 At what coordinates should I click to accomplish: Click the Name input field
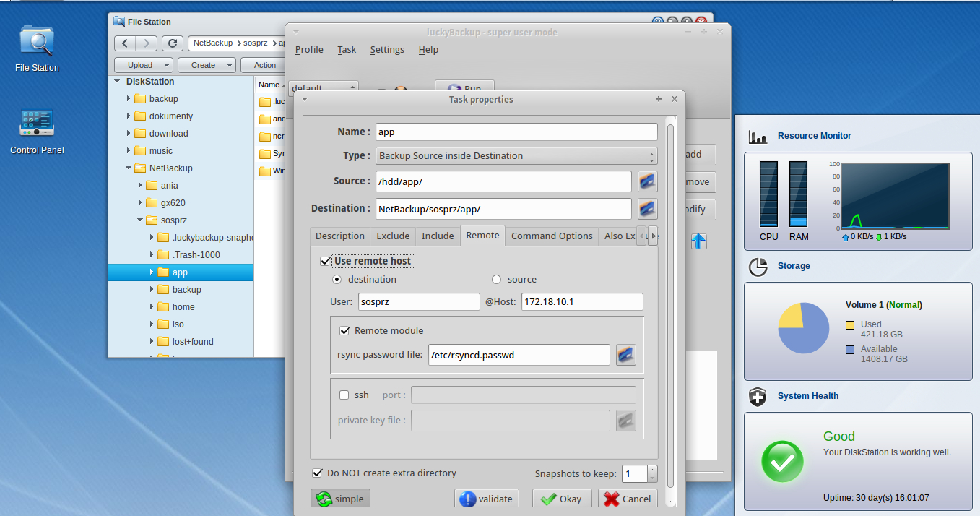coord(516,132)
